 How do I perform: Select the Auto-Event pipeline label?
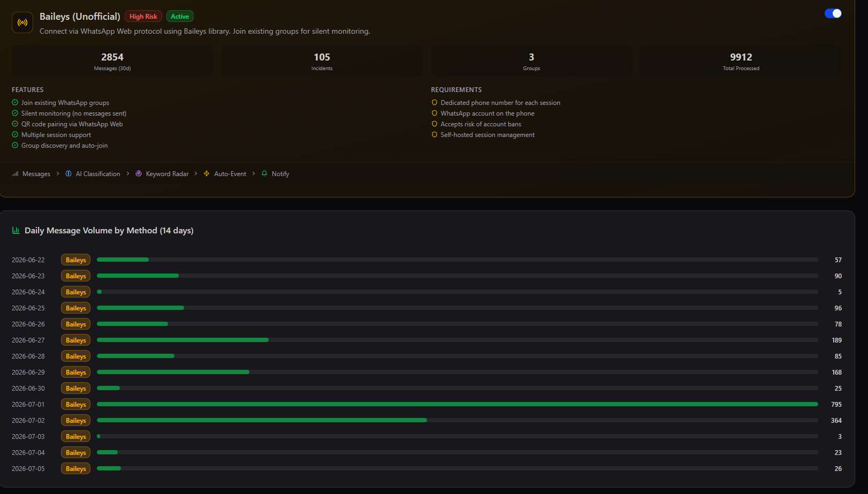coord(230,174)
